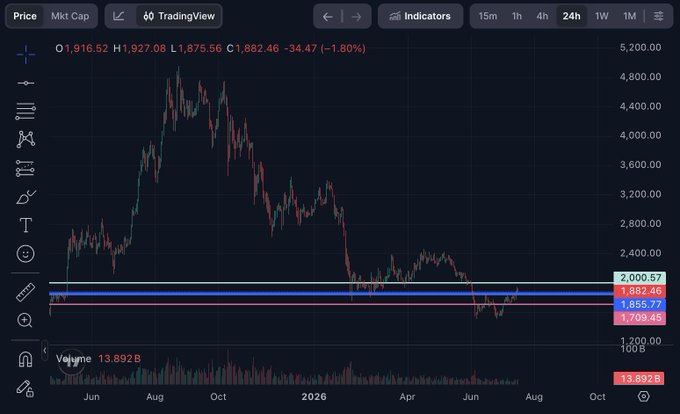Viewport: 680px width, 414px height.
Task: Switch to Mkt Cap view
Action: [x=70, y=16]
